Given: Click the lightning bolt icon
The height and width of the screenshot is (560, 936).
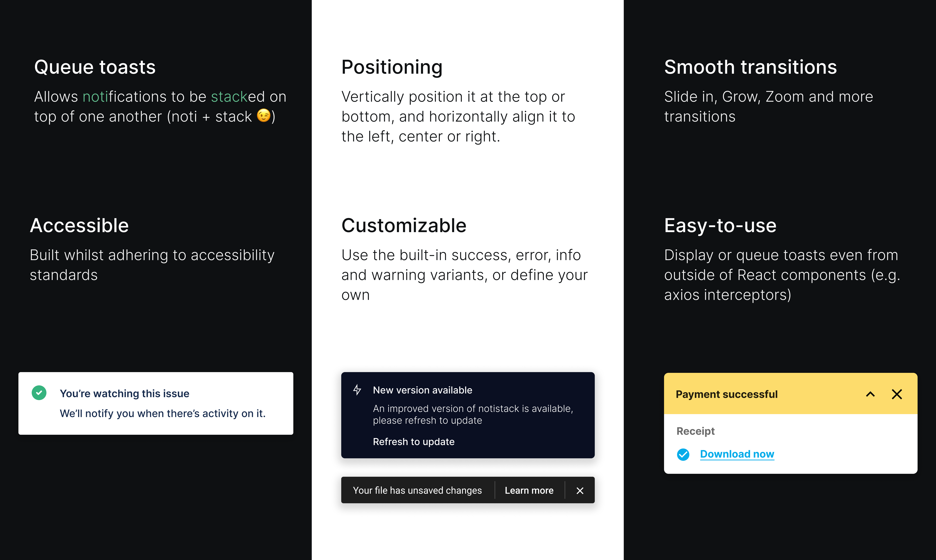Looking at the screenshot, I should 357,390.
